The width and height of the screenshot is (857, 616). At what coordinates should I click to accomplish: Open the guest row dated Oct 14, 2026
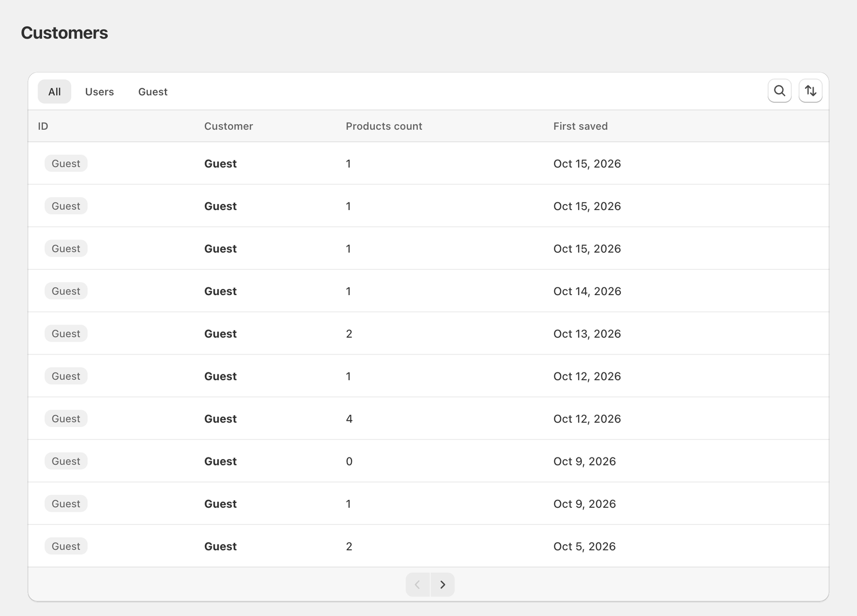click(428, 291)
